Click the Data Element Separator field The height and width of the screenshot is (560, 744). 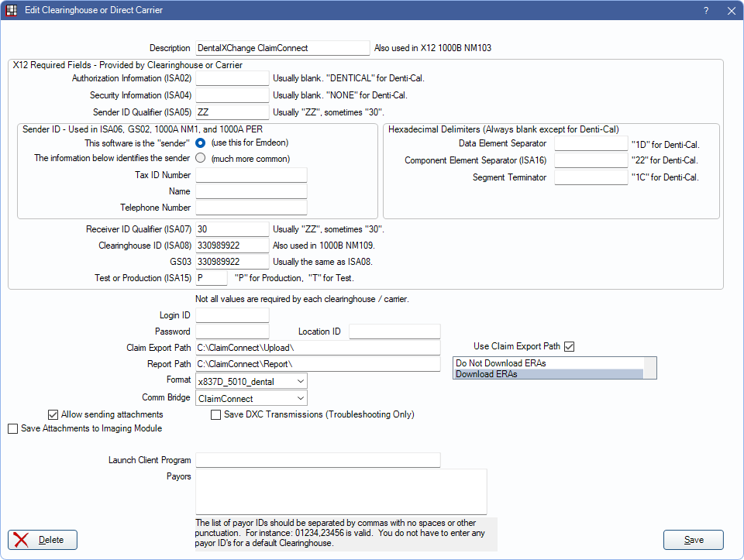point(591,143)
